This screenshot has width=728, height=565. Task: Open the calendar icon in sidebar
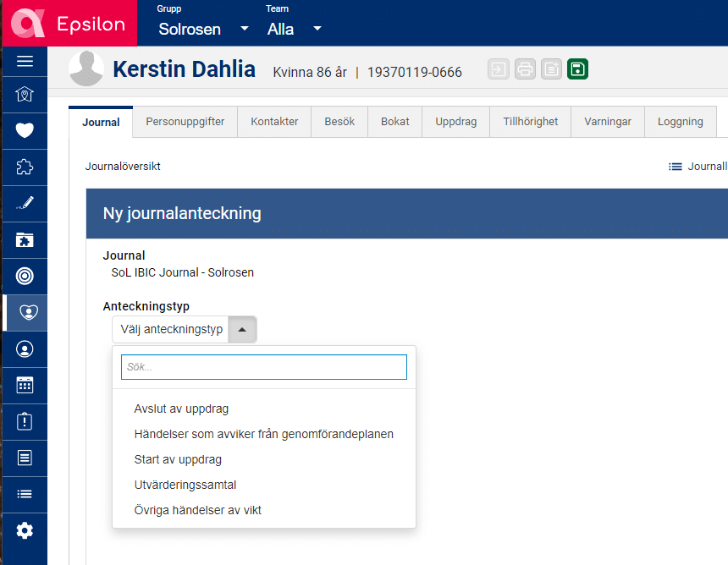tap(25, 385)
